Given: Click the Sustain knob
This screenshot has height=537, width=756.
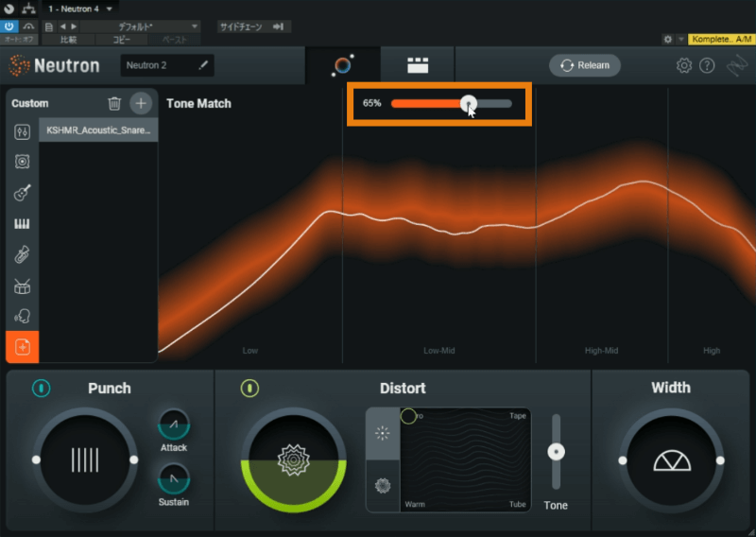Looking at the screenshot, I should click(174, 478).
